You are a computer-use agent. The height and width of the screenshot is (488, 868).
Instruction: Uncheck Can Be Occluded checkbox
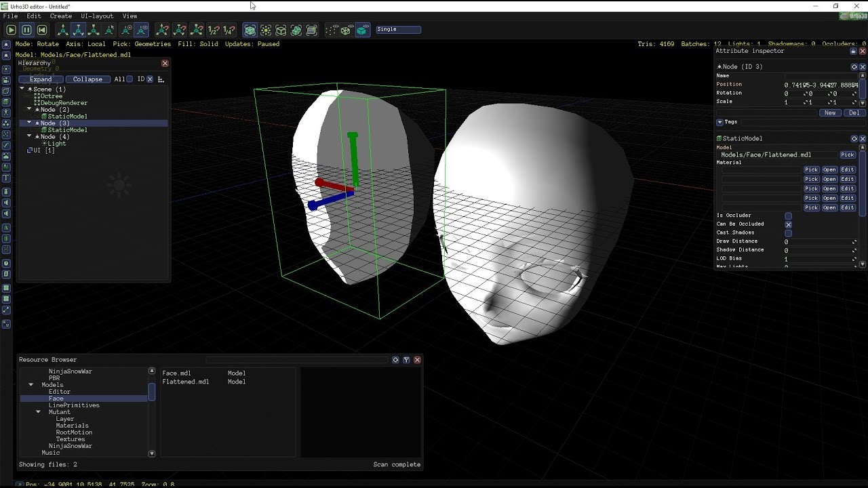pos(788,224)
